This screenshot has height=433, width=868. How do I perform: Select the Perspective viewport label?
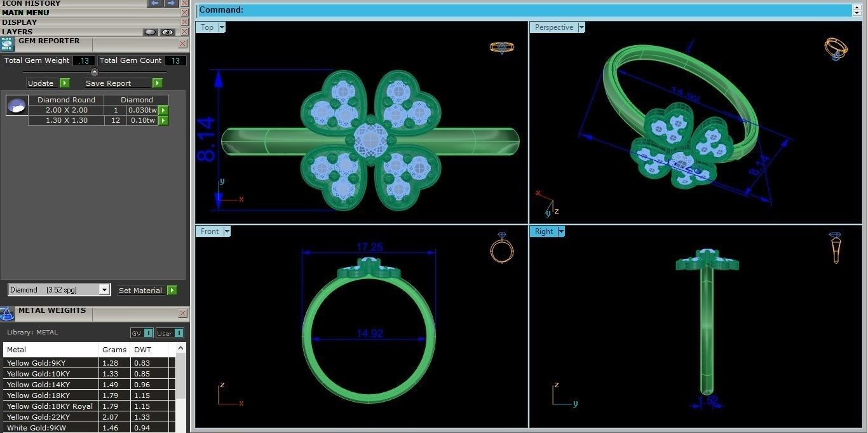pyautogui.click(x=554, y=27)
